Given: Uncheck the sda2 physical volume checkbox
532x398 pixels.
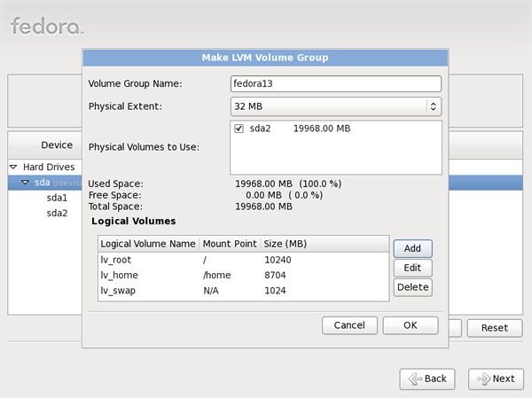Looking at the screenshot, I should (239, 129).
